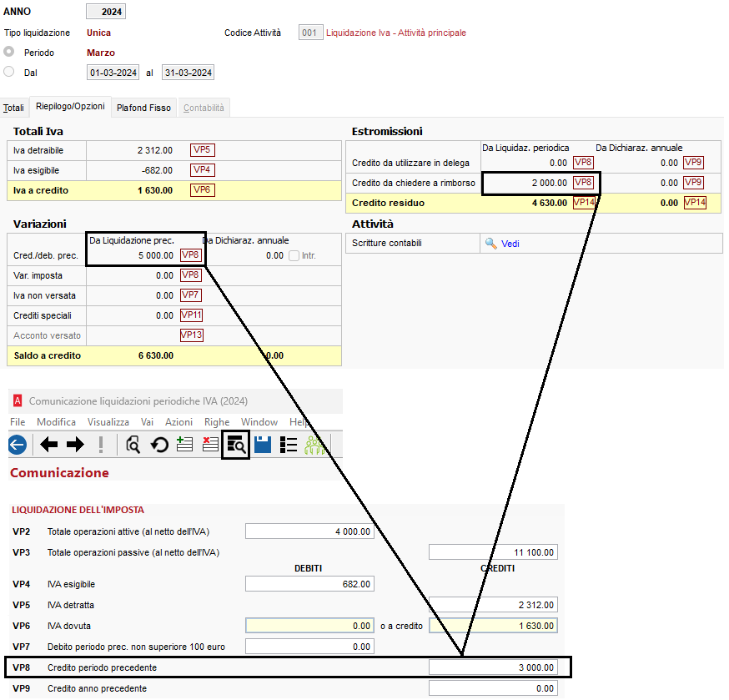Click the VP4 IVA esigibile debit field

[x=309, y=584]
